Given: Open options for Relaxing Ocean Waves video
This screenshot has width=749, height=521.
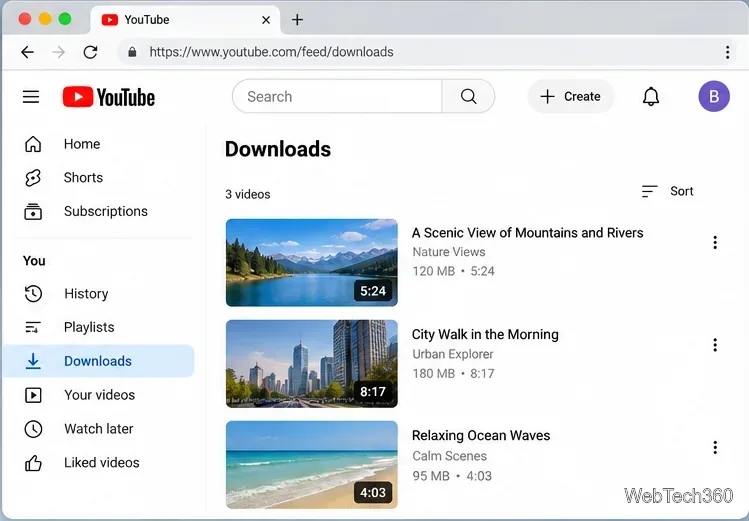Looking at the screenshot, I should tap(715, 447).
